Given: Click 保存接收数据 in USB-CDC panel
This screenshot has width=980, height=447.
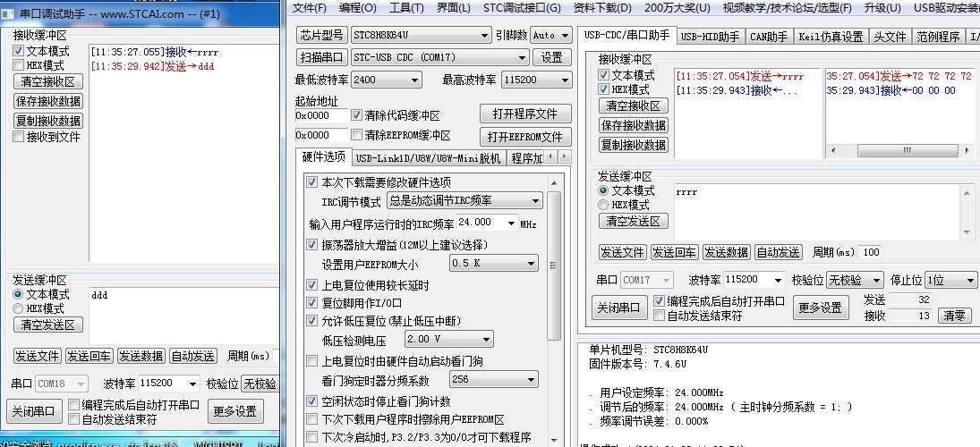Looking at the screenshot, I should coord(633,125).
